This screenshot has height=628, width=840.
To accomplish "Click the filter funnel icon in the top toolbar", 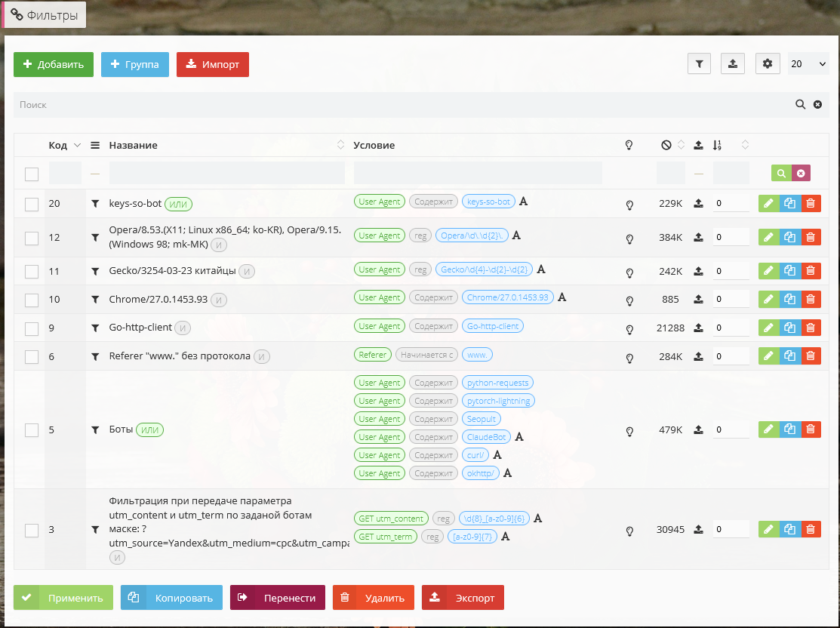I will 699,64.
